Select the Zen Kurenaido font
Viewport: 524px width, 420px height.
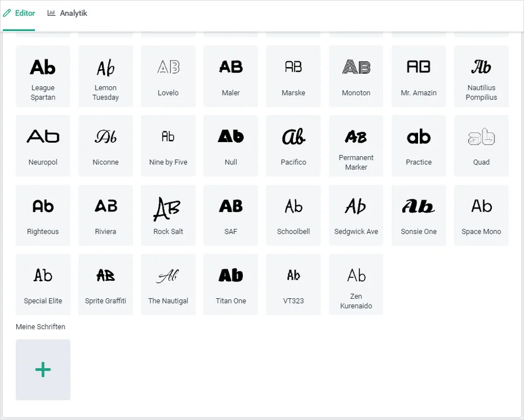pos(356,284)
